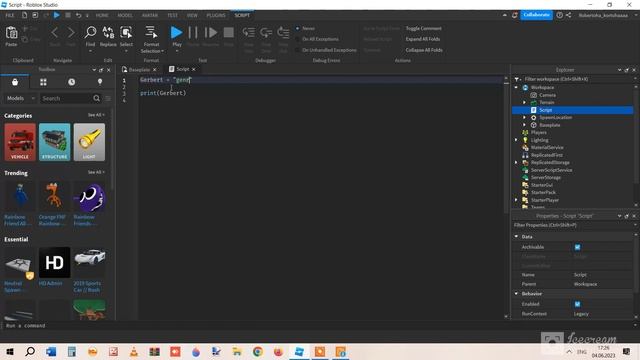Click Collapse All Folds action
The image size is (640, 360).
click(x=424, y=50)
